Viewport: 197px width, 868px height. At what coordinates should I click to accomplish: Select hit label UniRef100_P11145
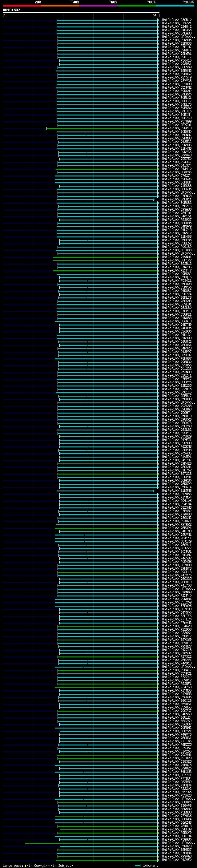[x=176, y=792]
